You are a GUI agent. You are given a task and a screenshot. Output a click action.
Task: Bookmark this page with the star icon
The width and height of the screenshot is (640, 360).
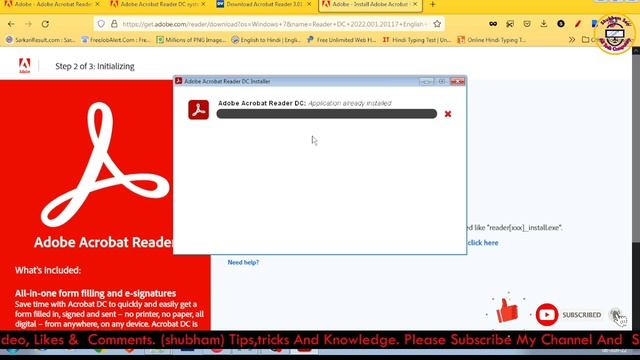(x=437, y=24)
